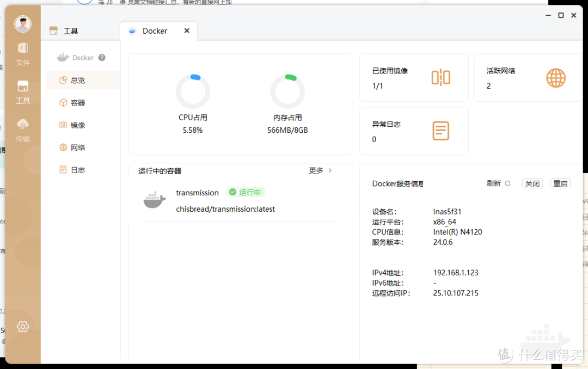Click 重启 to restart Docker

pos(560,183)
